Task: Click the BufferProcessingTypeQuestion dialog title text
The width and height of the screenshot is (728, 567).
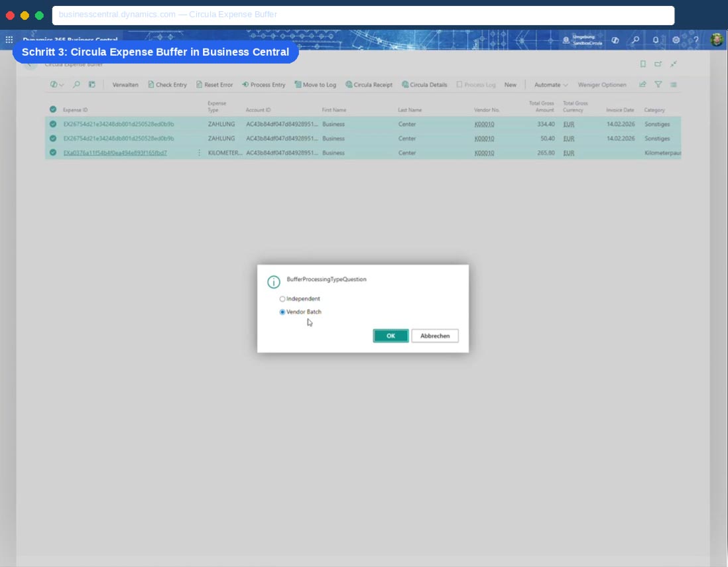Action: (x=326, y=279)
